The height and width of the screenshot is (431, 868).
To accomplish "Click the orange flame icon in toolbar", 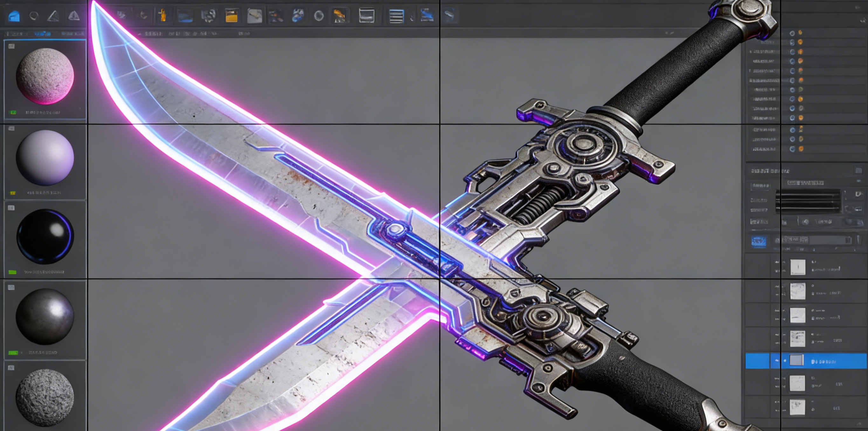I will (339, 16).
